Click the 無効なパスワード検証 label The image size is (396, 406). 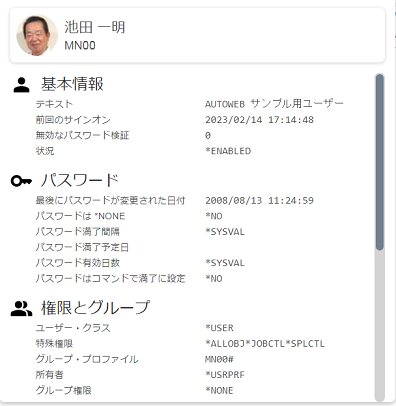[82, 135]
